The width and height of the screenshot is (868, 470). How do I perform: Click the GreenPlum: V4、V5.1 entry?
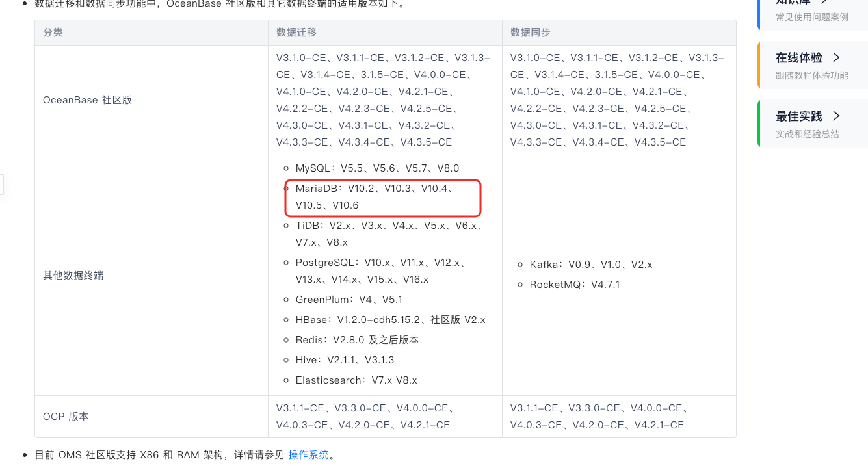point(349,300)
